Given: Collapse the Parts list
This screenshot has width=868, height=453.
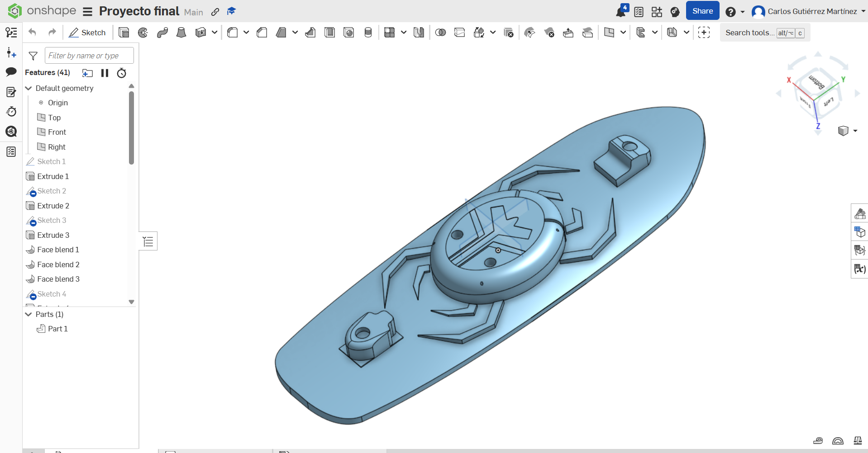Looking at the screenshot, I should point(29,314).
